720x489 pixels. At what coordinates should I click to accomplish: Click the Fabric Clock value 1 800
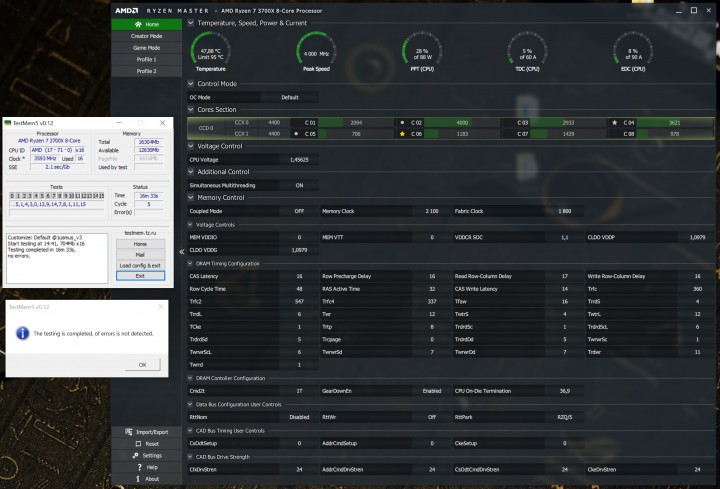click(565, 211)
